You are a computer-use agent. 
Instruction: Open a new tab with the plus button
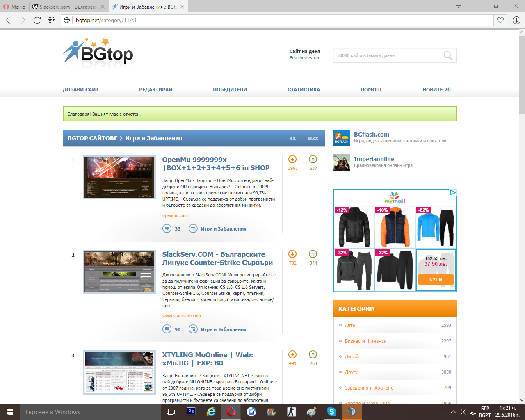[x=194, y=7]
